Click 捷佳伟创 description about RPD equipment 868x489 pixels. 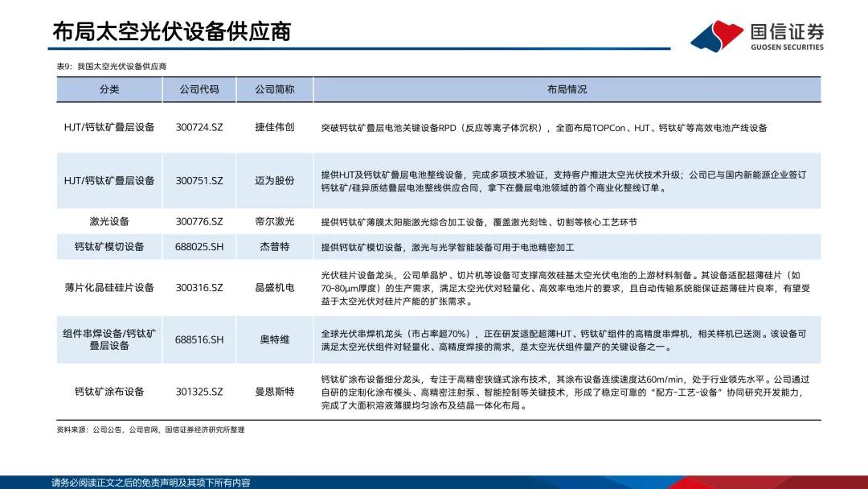point(544,128)
